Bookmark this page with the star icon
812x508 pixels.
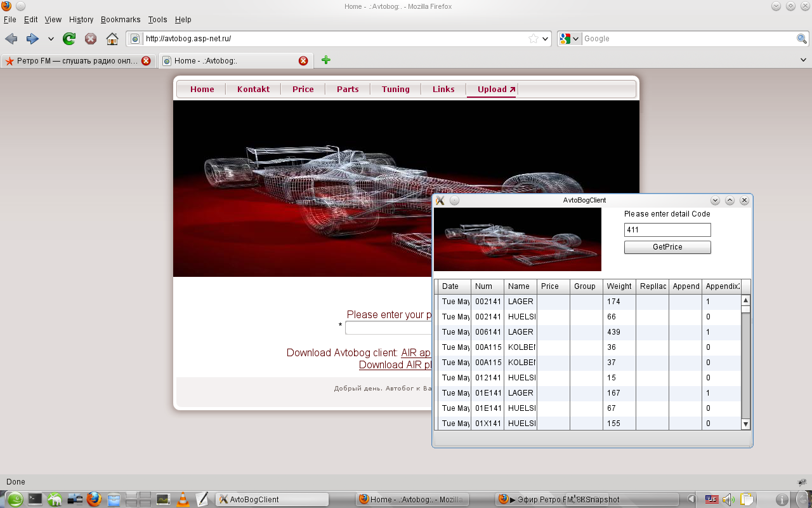point(534,39)
